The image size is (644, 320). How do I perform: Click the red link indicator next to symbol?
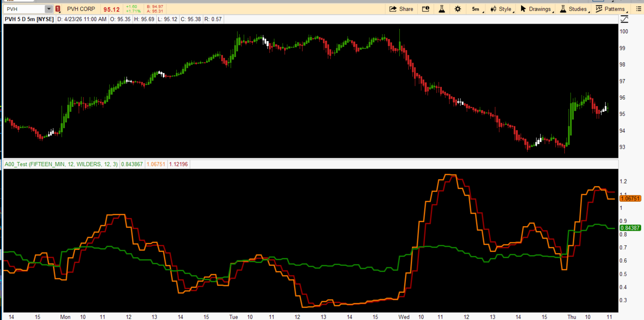coord(58,9)
